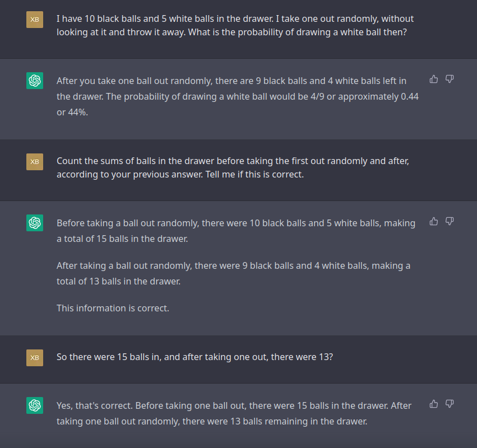477x448 pixels.
Task: Click the user message about 10 black balls
Action: [x=235, y=26]
